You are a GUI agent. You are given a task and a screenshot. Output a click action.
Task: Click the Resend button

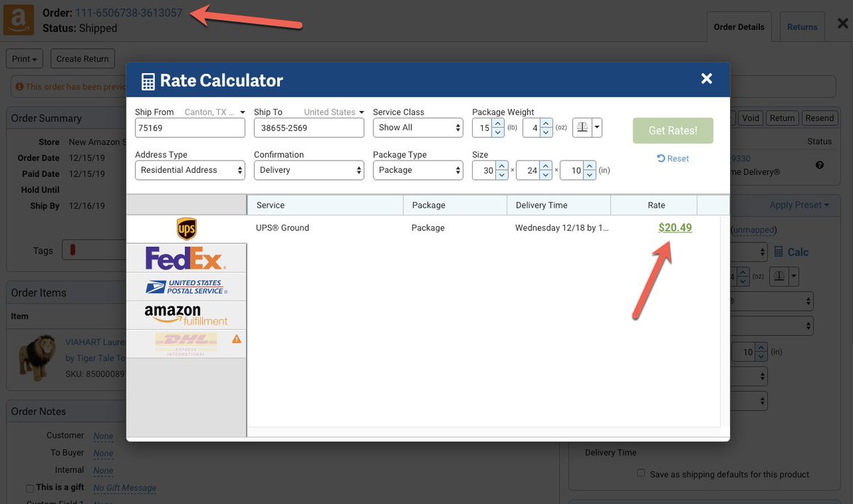point(820,118)
